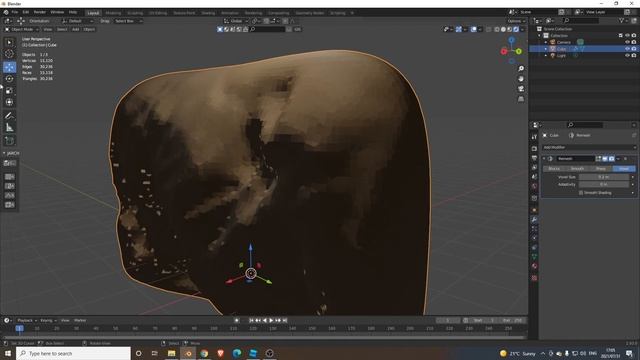
Task: Select the Annotate tool
Action: [x=9, y=116]
